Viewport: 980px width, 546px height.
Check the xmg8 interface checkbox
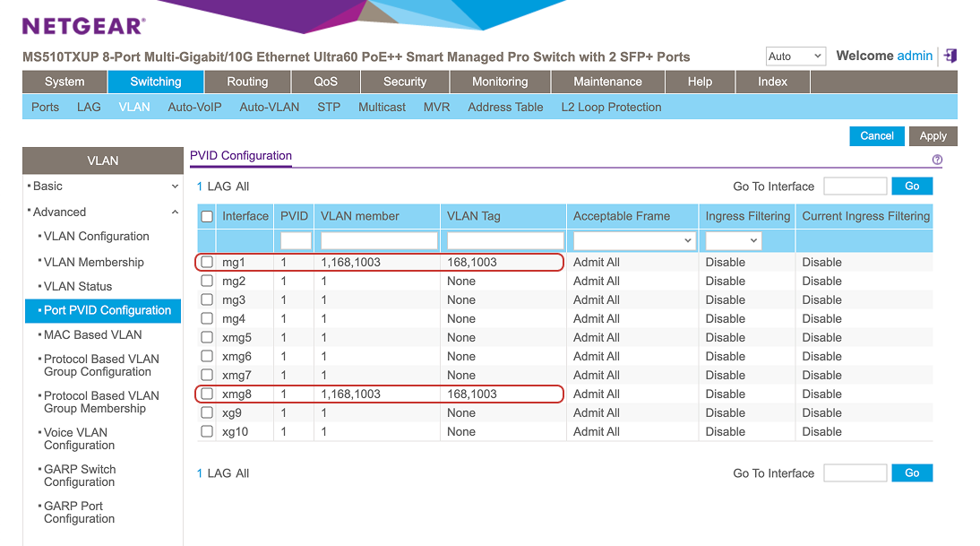[x=207, y=394]
